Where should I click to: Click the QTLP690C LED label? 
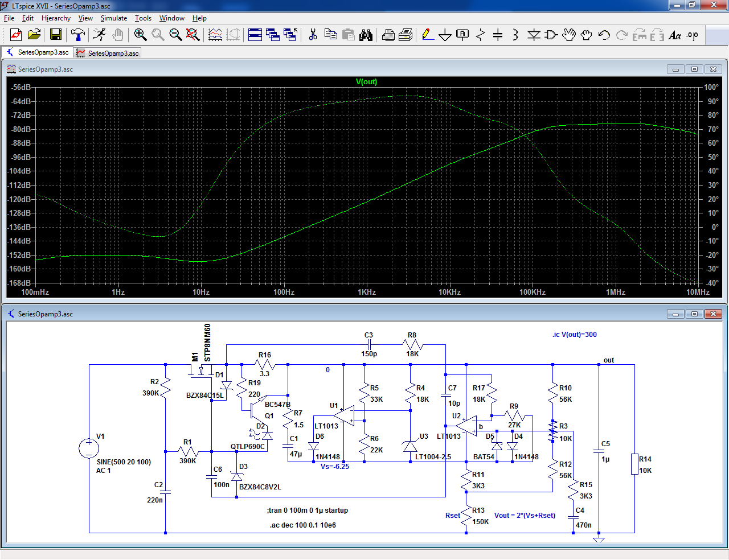[248, 447]
